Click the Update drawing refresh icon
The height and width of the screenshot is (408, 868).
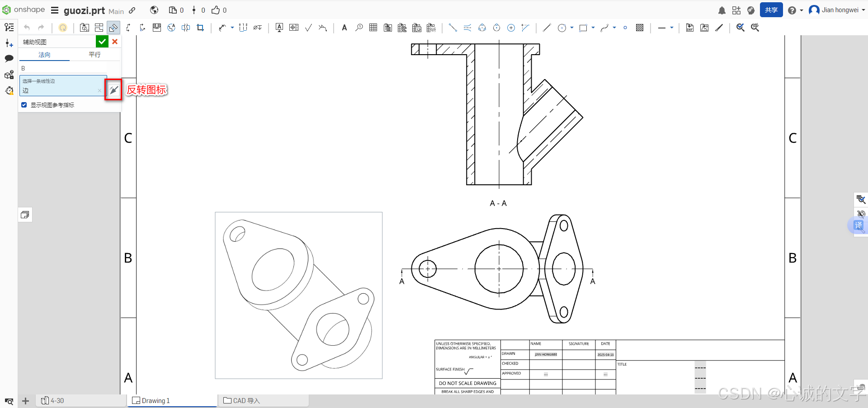tap(63, 28)
